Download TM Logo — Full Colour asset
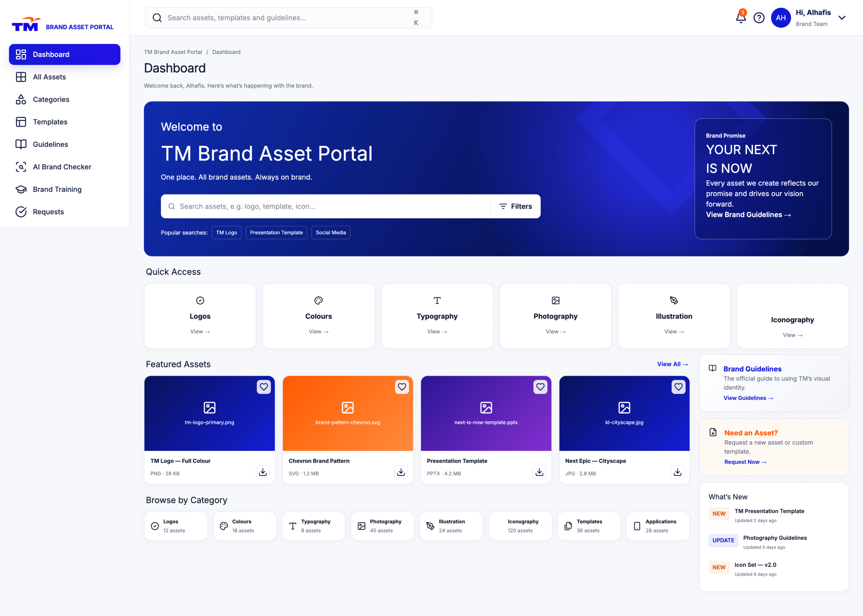Viewport: 863px width, 616px height. coord(263,472)
